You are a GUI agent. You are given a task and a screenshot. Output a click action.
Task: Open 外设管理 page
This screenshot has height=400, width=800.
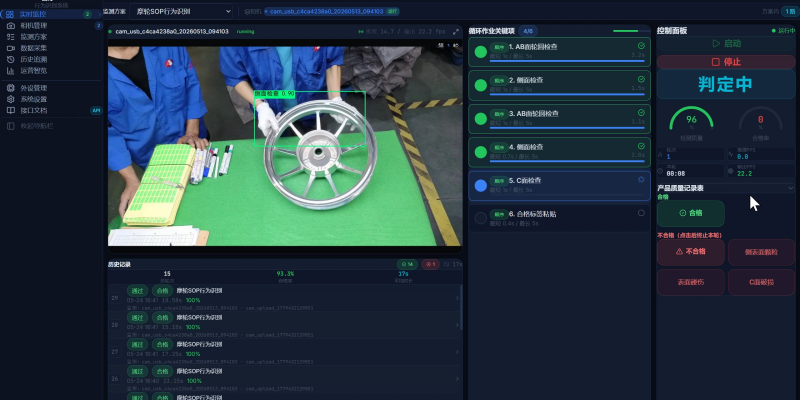(51, 88)
